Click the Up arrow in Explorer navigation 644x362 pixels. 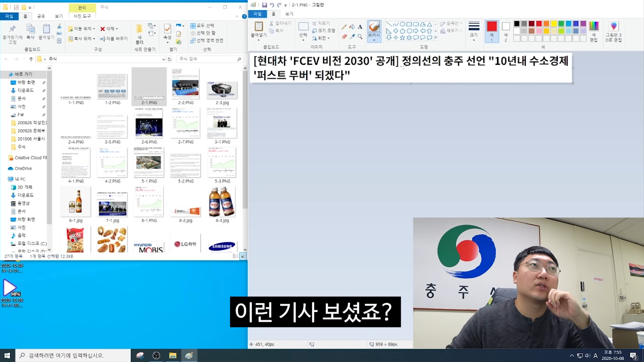[x=31, y=59]
